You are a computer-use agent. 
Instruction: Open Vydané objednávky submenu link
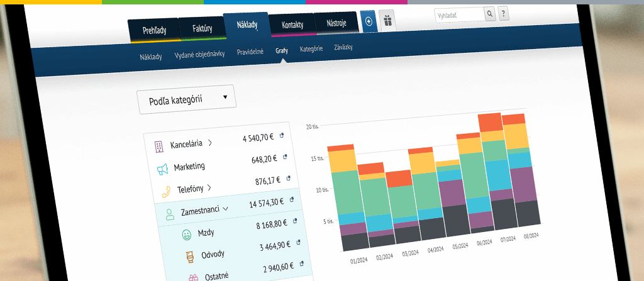coord(199,54)
